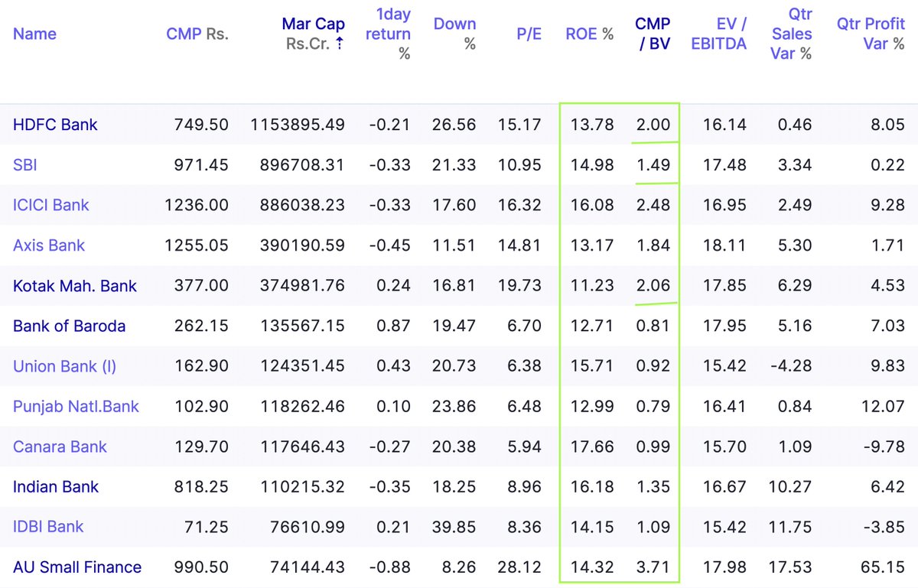Select Bank of Baroda 1day return 0.87
The height and width of the screenshot is (588, 918).
(x=394, y=326)
